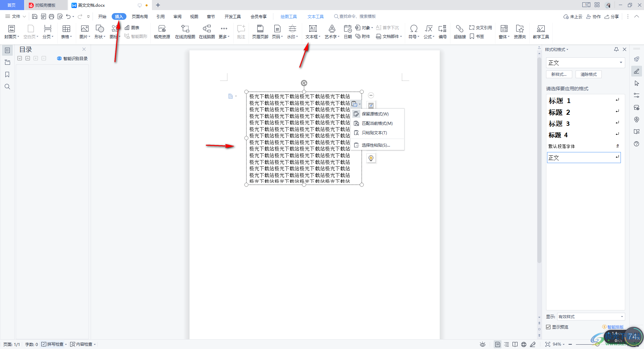This screenshot has height=349, width=644.
Task: Expand the 文件 menu arrow
Action: pos(24,16)
